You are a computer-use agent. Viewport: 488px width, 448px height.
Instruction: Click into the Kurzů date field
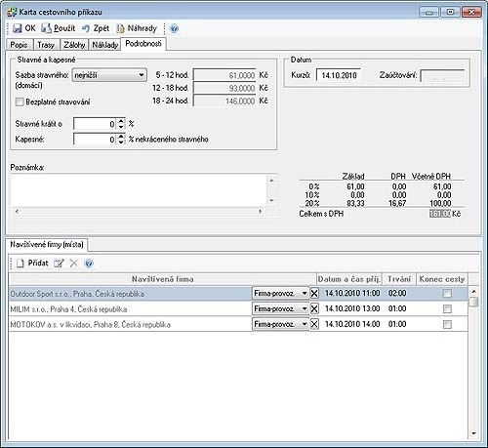coord(339,75)
